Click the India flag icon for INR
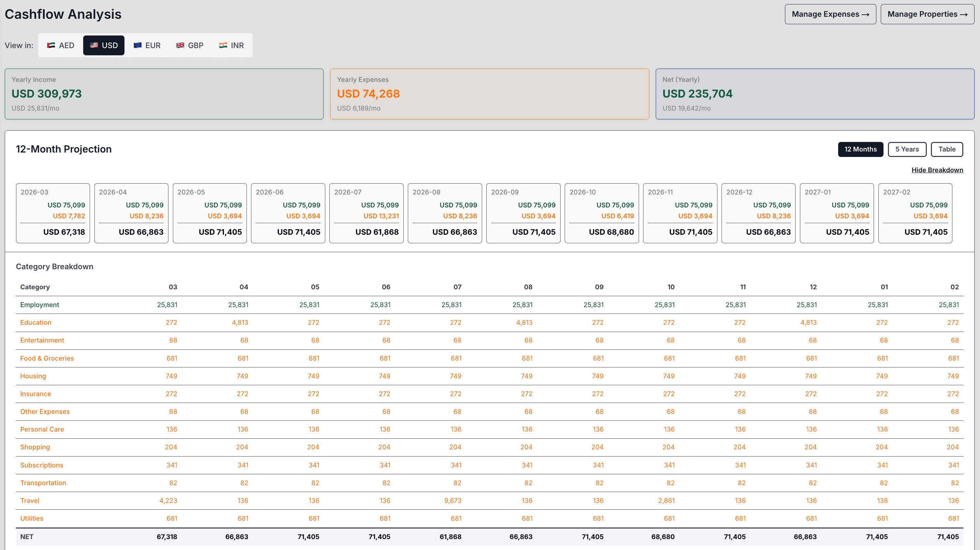The image size is (980, 550). 223,45
